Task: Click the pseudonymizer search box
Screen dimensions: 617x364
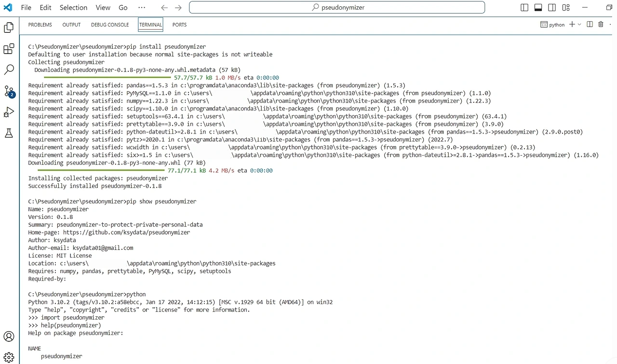Action: click(337, 8)
